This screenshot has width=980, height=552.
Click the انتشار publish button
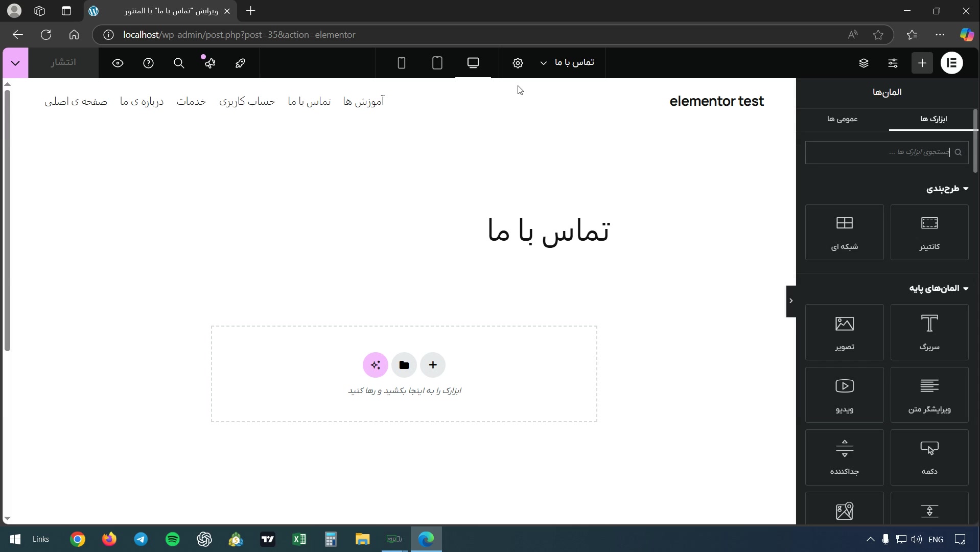pyautogui.click(x=63, y=62)
